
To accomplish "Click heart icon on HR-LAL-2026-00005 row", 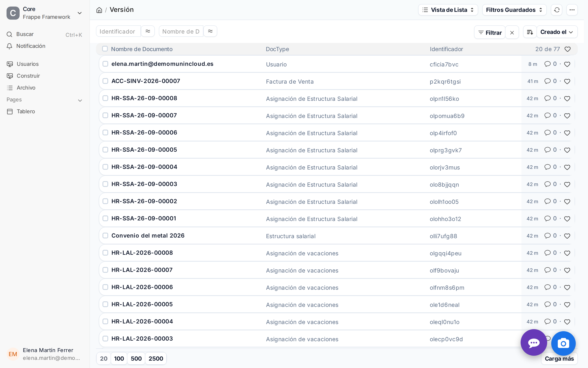I will pos(567,305).
